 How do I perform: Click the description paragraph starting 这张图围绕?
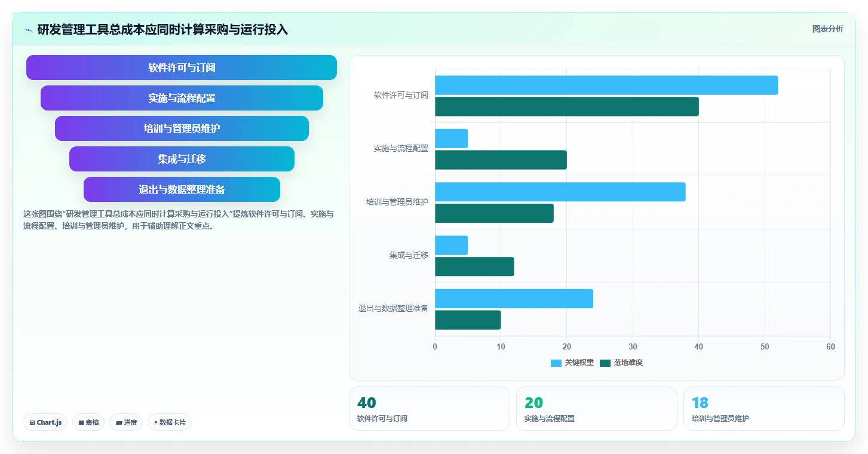(x=179, y=220)
